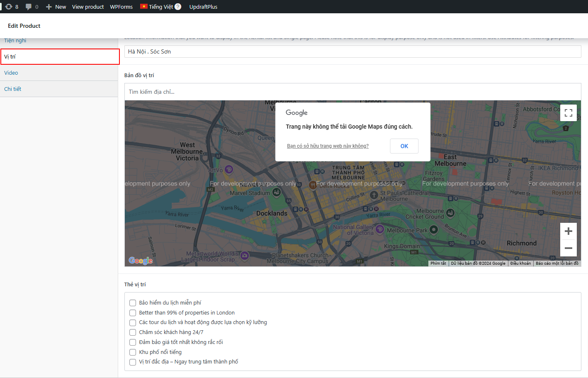Click the Melbourne Park map marker
This screenshot has width=588, height=378.
[434, 229]
